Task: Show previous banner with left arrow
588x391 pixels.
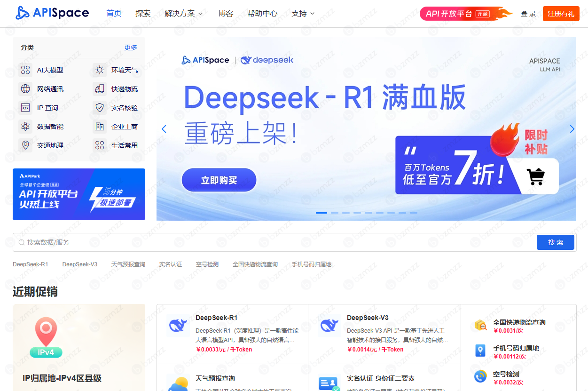Action: [x=164, y=129]
